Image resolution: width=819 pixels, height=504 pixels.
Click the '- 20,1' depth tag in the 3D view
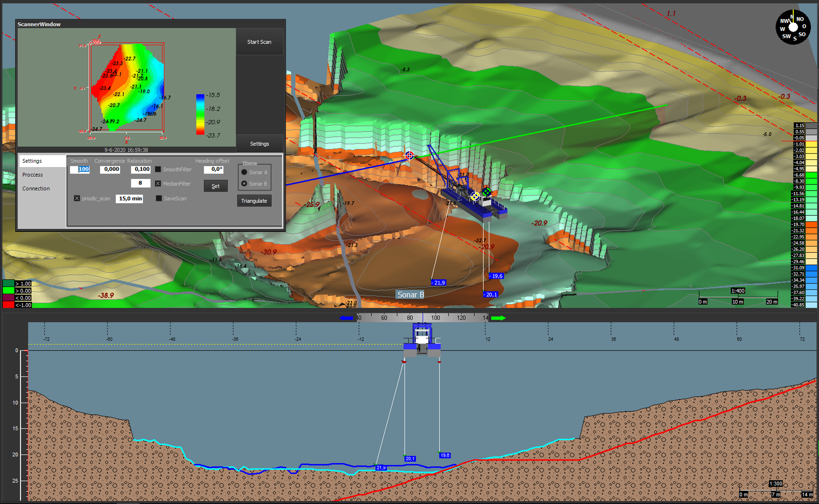(490, 295)
